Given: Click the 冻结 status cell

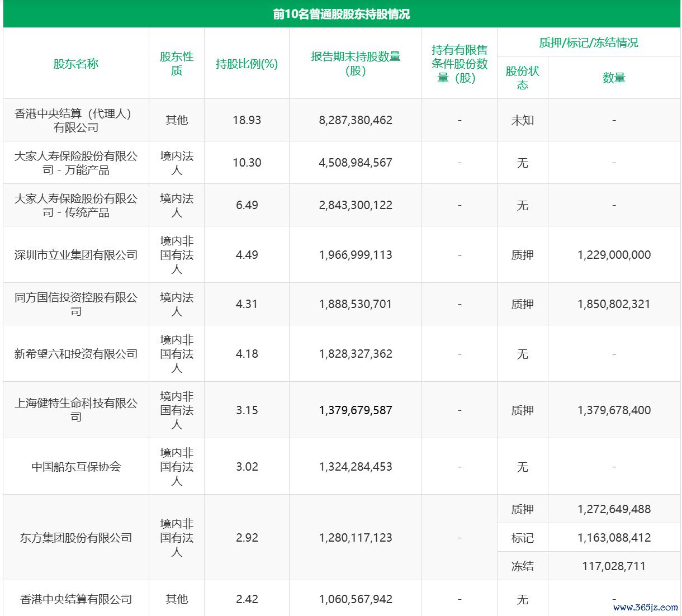Looking at the screenshot, I should 523,566.
